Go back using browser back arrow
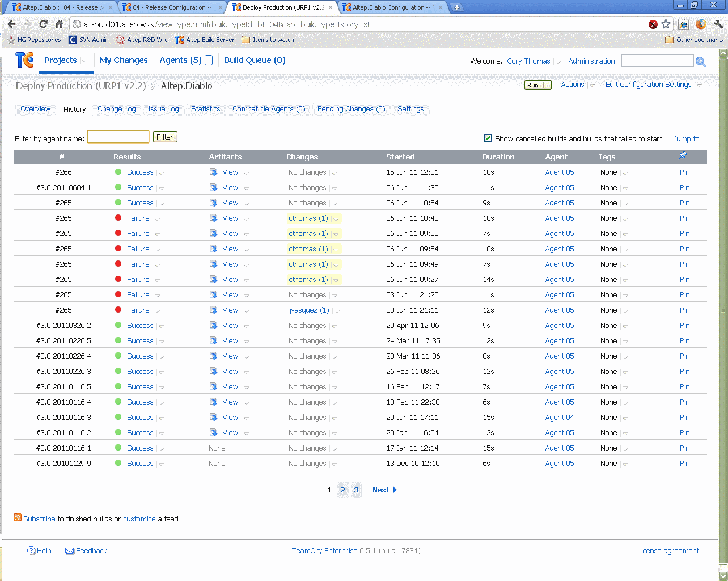The height and width of the screenshot is (581, 728). (x=12, y=24)
